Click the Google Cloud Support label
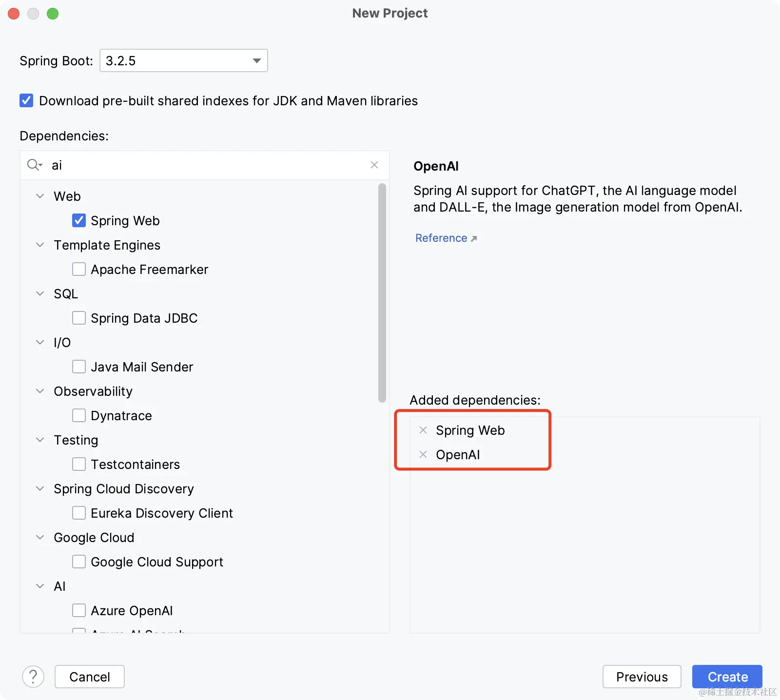This screenshot has width=780, height=700. 157,562
